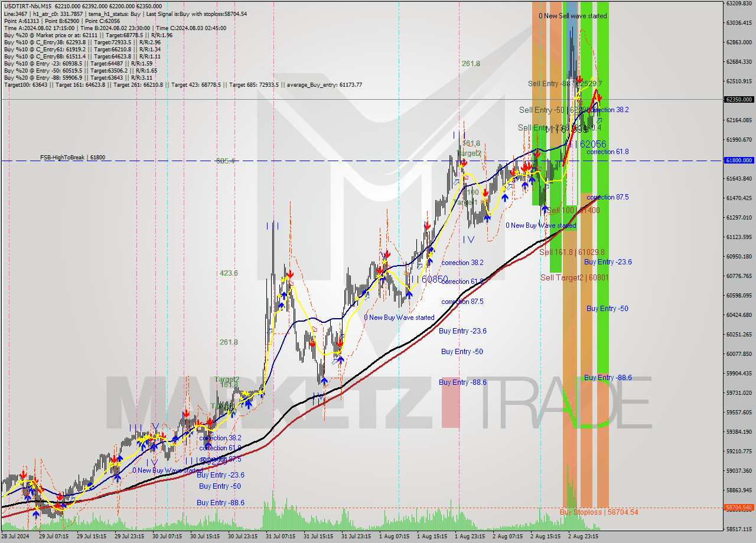Click the '423.6' Fibonacci level label
This screenshot has height=543, width=756.
(229, 273)
